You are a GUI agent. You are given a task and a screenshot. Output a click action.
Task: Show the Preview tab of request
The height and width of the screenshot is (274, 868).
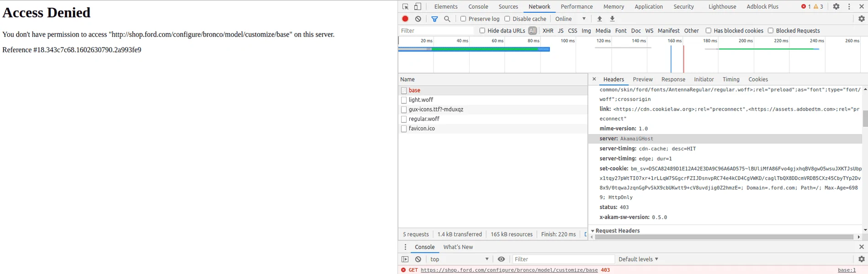point(642,79)
